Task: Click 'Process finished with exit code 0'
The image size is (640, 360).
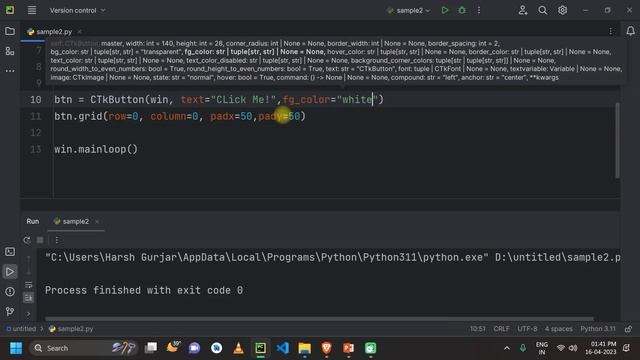Action: click(144, 290)
